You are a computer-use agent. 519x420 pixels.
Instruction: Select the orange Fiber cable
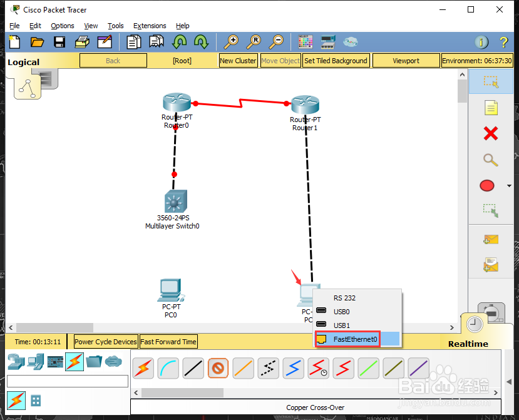(244, 368)
